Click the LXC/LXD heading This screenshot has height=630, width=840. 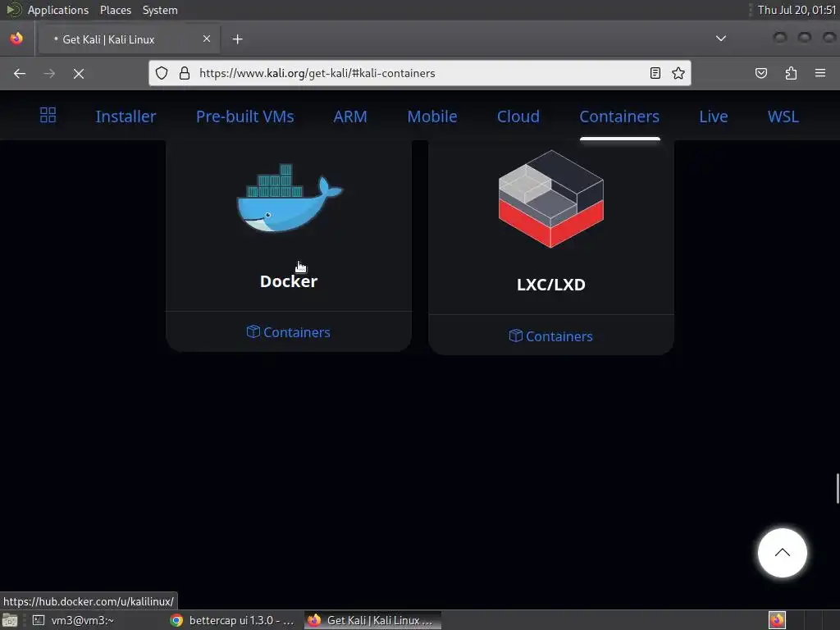click(551, 285)
